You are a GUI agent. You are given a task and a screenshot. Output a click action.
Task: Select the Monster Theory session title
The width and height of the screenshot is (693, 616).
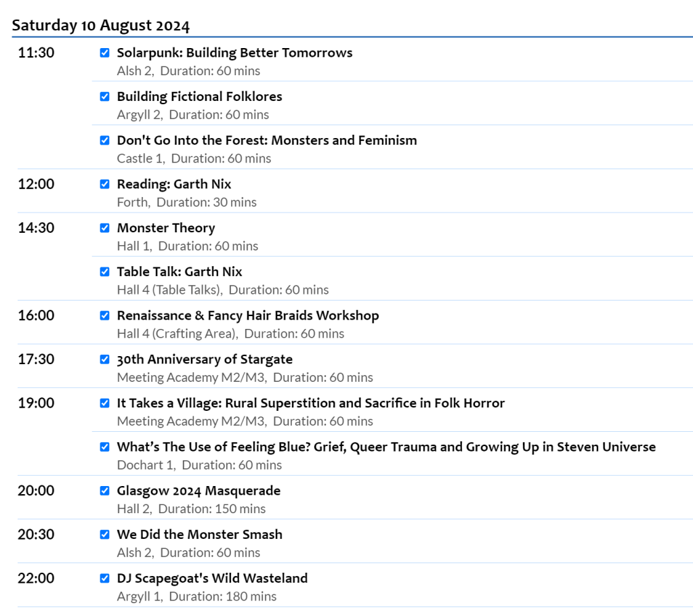tap(166, 228)
